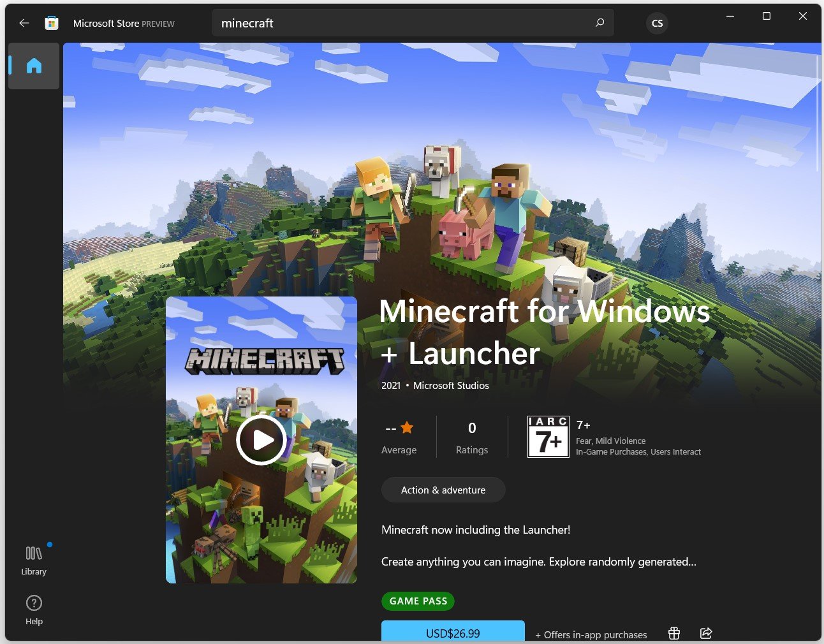Click the gift icon to buy as gift
This screenshot has height=644, width=824.
[674, 633]
